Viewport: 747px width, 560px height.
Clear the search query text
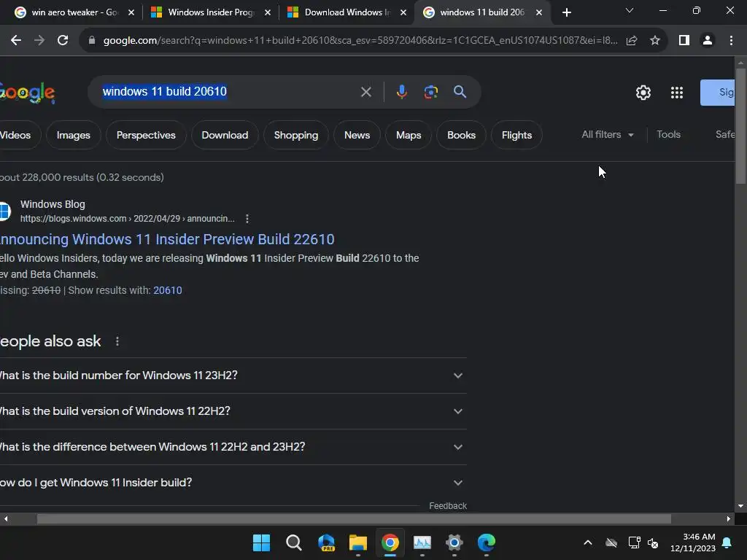click(x=366, y=92)
